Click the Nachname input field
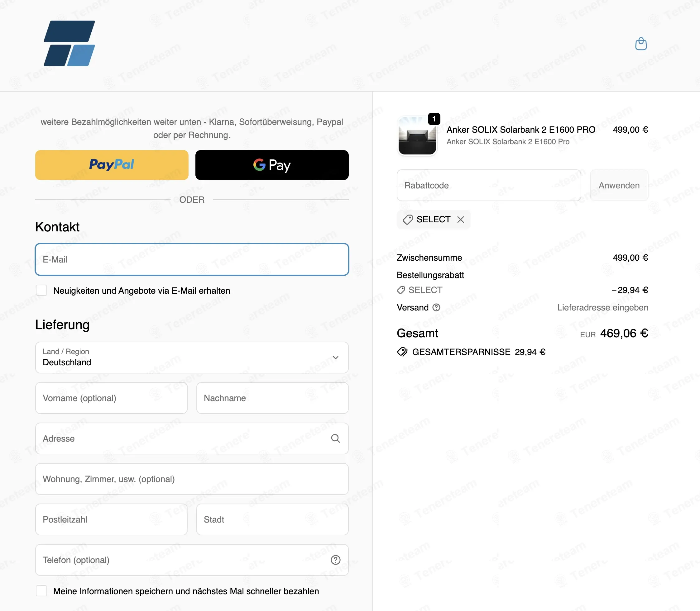Screen dimensions: 700x611 click(272, 398)
